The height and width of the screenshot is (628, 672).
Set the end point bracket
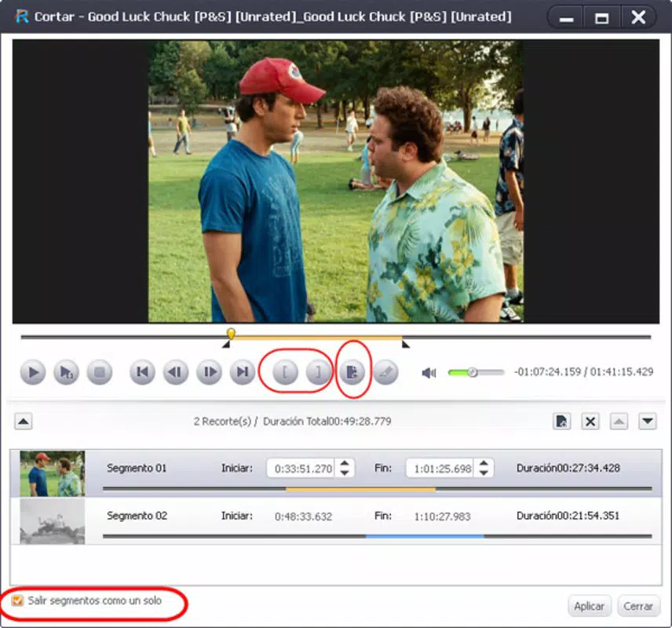click(319, 371)
